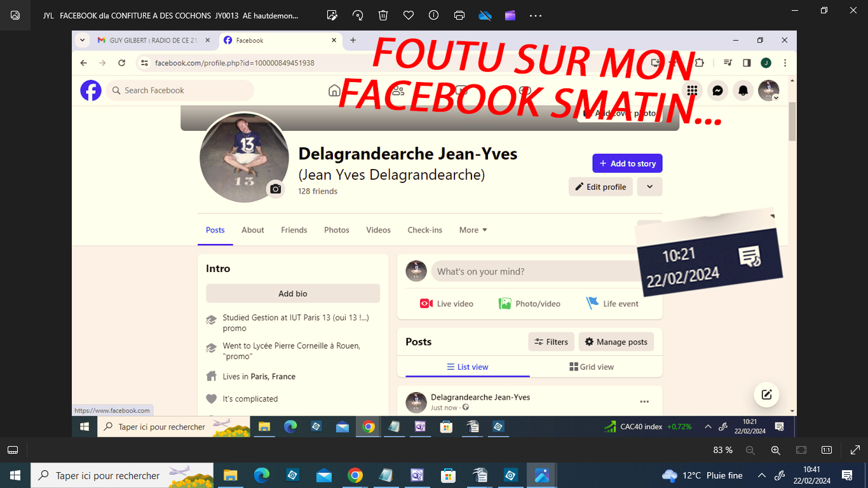Click the Facebook Friends icon in the pictured navbar
Screen dimensions: 868x488
point(398,90)
